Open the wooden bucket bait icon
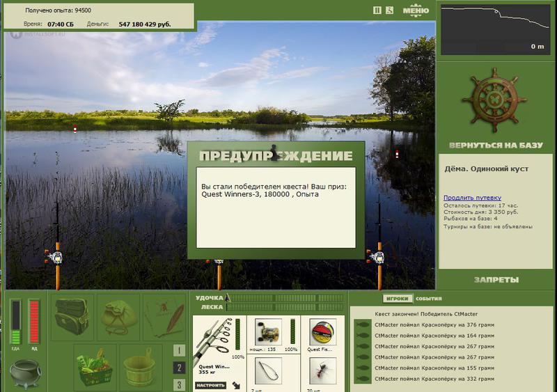This screenshot has height=392, width=557. coord(141,367)
